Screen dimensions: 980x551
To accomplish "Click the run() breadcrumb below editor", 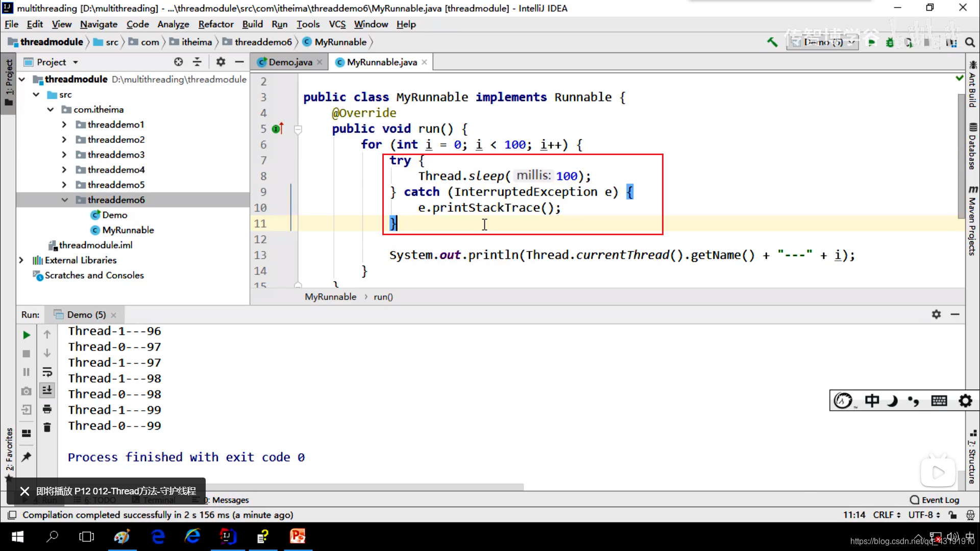I will (383, 297).
